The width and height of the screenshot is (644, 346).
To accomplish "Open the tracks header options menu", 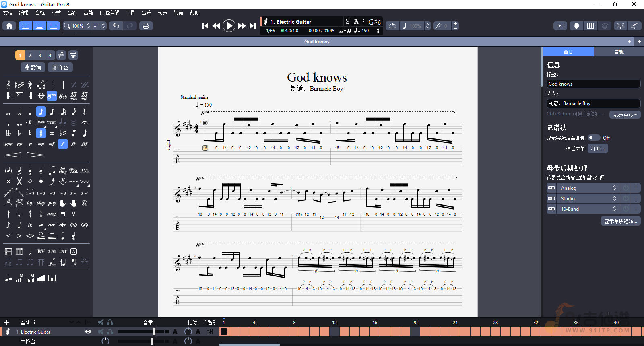I will (x=35, y=322).
